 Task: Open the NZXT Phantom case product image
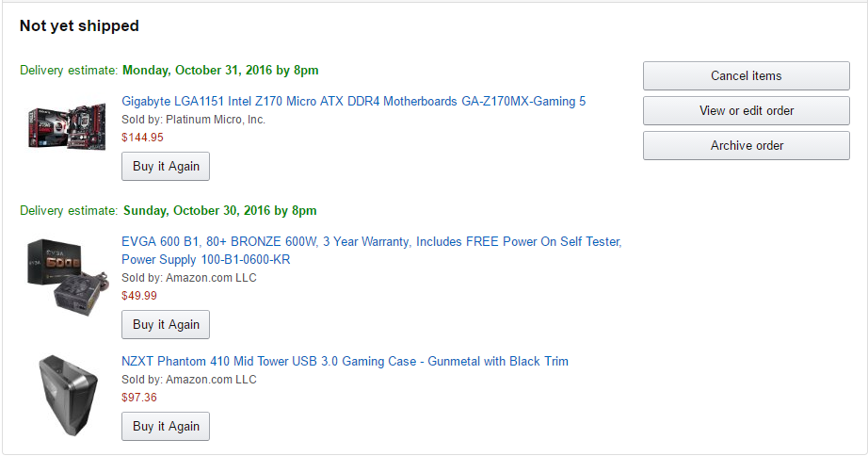(68, 395)
